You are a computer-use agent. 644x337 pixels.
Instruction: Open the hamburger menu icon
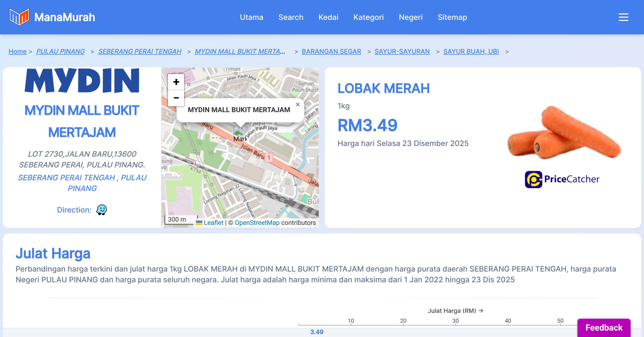[x=623, y=17]
